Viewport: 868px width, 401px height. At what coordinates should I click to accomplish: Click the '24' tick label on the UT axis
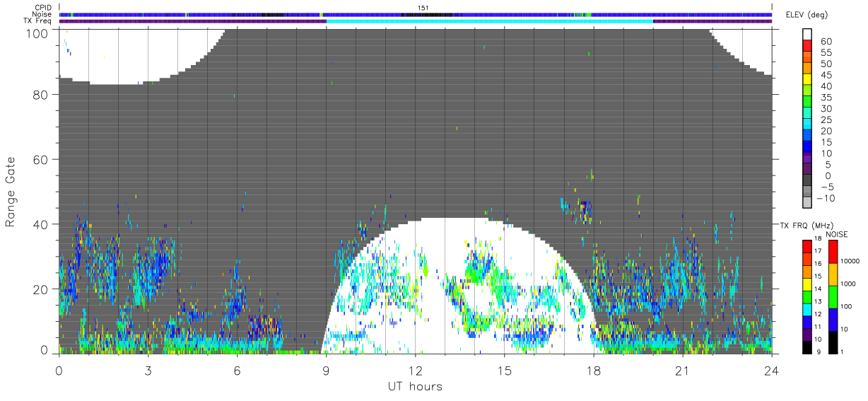click(x=771, y=371)
